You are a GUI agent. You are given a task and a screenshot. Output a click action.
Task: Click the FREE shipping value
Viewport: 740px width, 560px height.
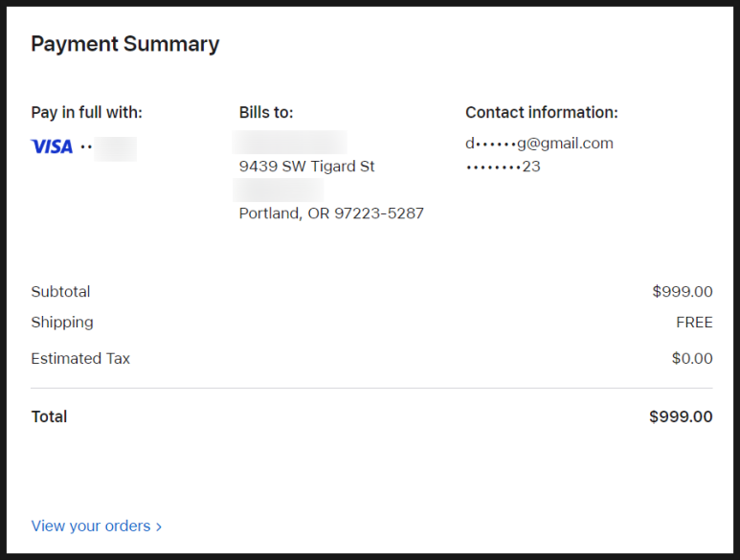(x=694, y=323)
